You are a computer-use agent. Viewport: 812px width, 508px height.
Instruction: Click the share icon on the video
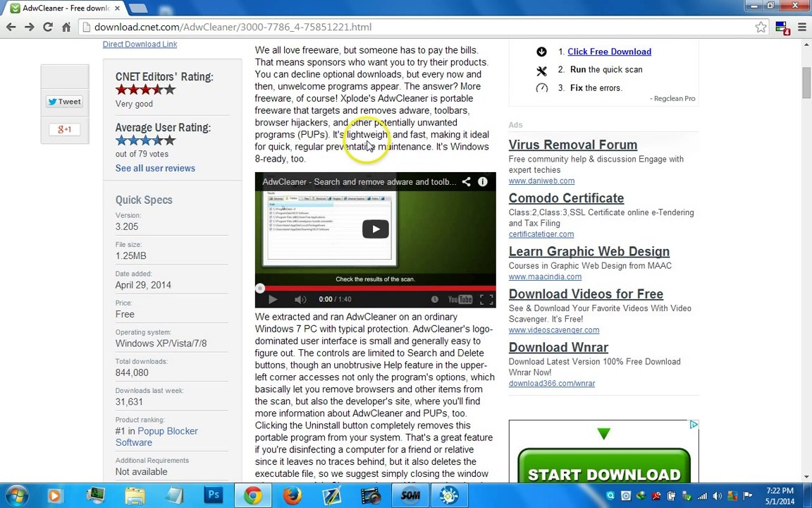[466, 182]
